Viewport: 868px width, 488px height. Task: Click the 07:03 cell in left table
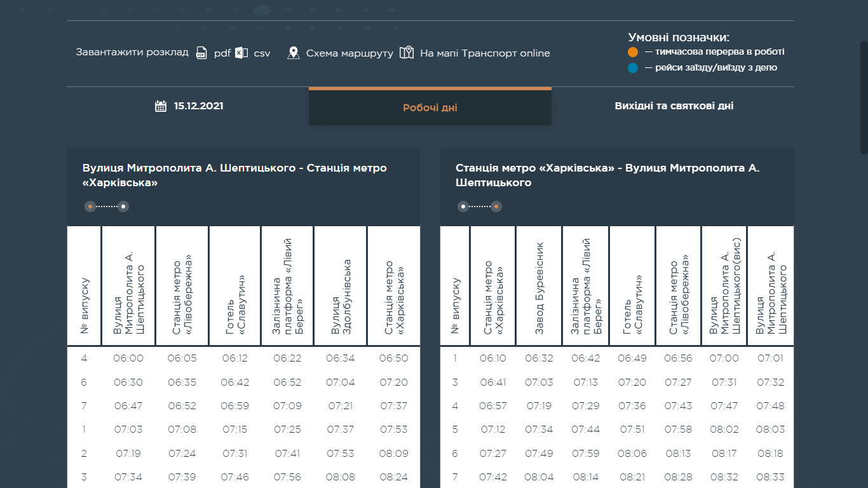128,430
